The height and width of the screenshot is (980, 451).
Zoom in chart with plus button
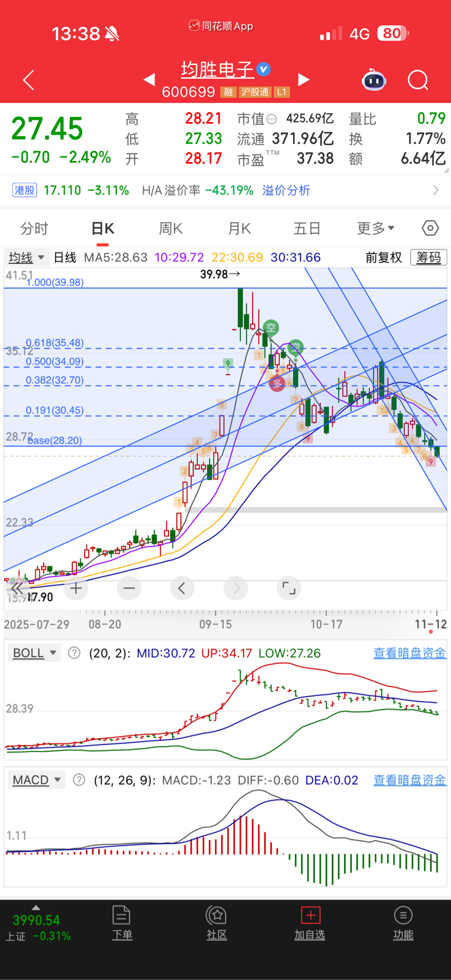coord(76,588)
